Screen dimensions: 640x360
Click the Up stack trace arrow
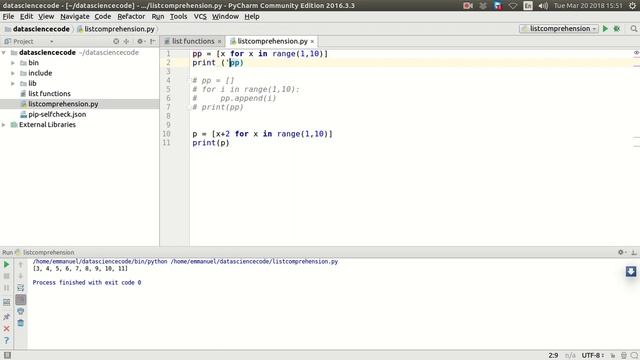pos(20,265)
